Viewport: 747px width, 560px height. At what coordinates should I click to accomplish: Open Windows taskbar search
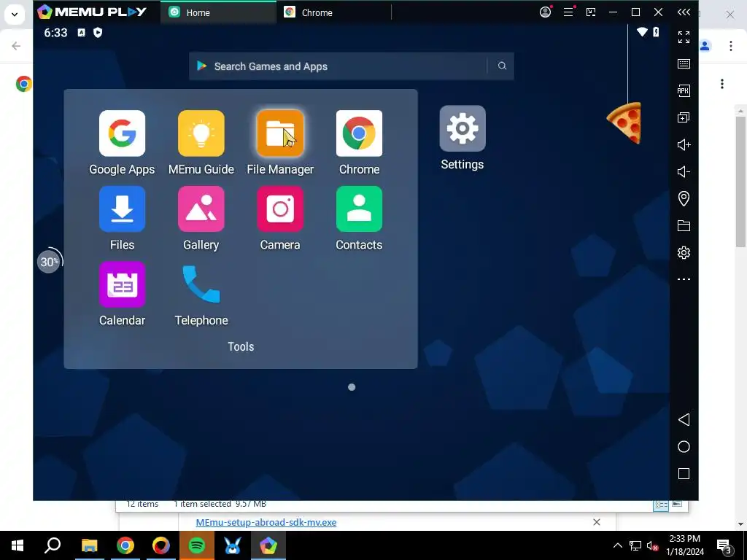[53, 545]
